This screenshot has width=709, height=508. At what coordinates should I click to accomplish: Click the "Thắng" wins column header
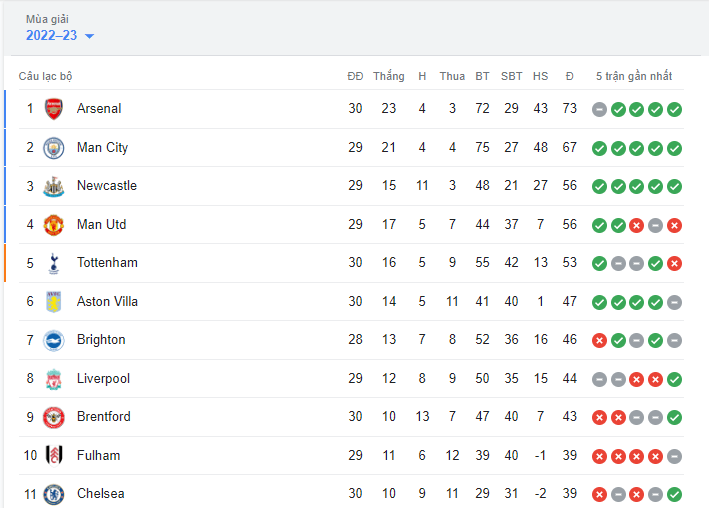click(x=389, y=77)
